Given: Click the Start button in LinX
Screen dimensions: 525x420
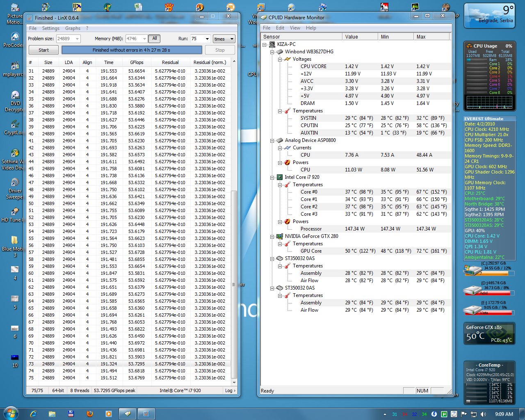Looking at the screenshot, I should [x=43, y=50].
